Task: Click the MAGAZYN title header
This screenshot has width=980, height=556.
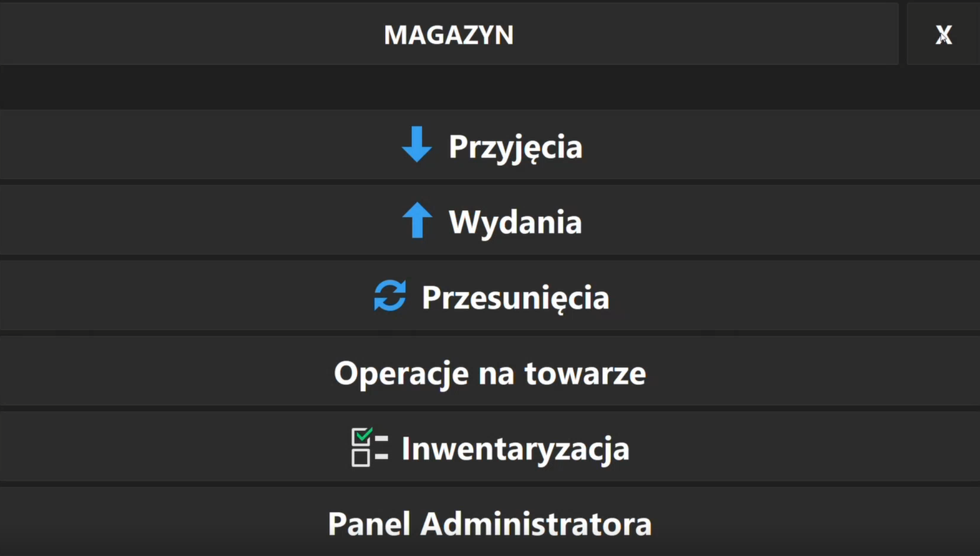Action: [449, 34]
